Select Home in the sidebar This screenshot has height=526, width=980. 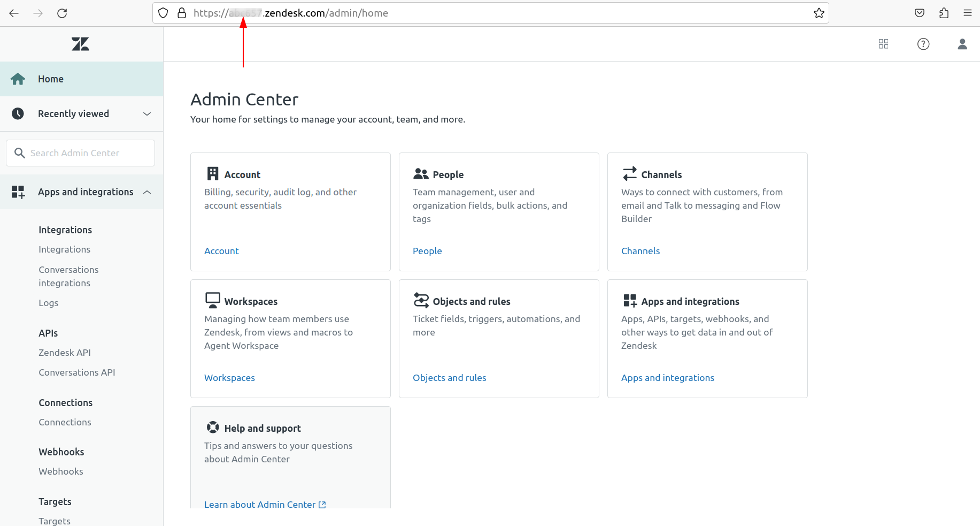coord(51,79)
